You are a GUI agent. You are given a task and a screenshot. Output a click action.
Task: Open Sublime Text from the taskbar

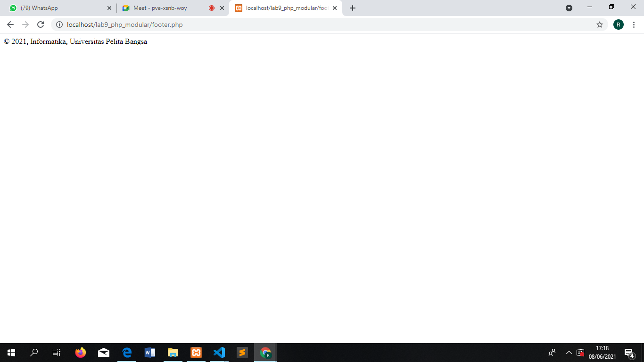tap(242, 352)
